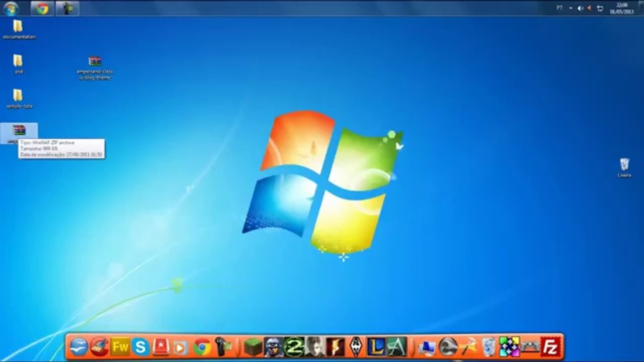
Task: Open the green letter A dock icon
Action: click(x=397, y=346)
